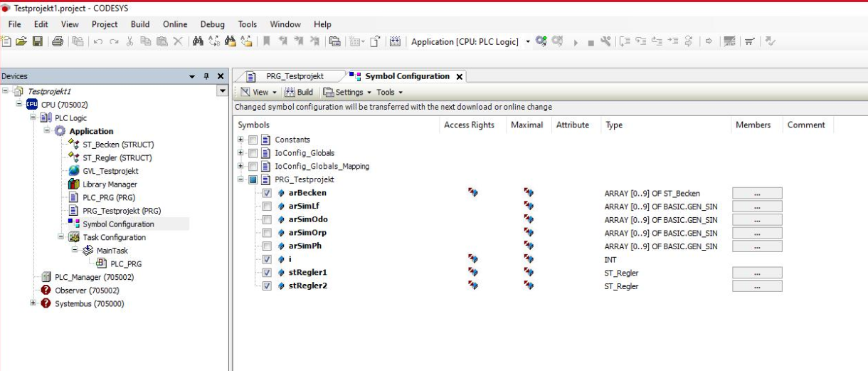Open members button for arBecken
The image size is (868, 371).
[x=757, y=193]
